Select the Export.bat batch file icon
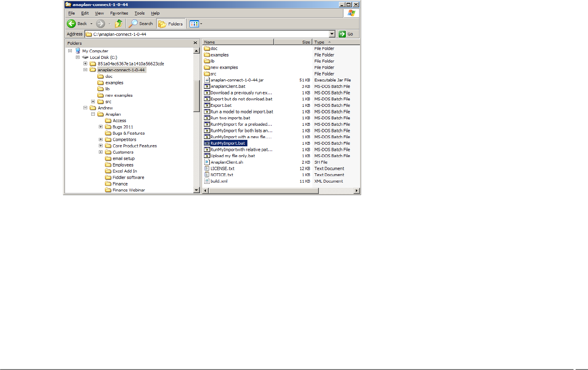The image size is (588, 370). coord(207,105)
